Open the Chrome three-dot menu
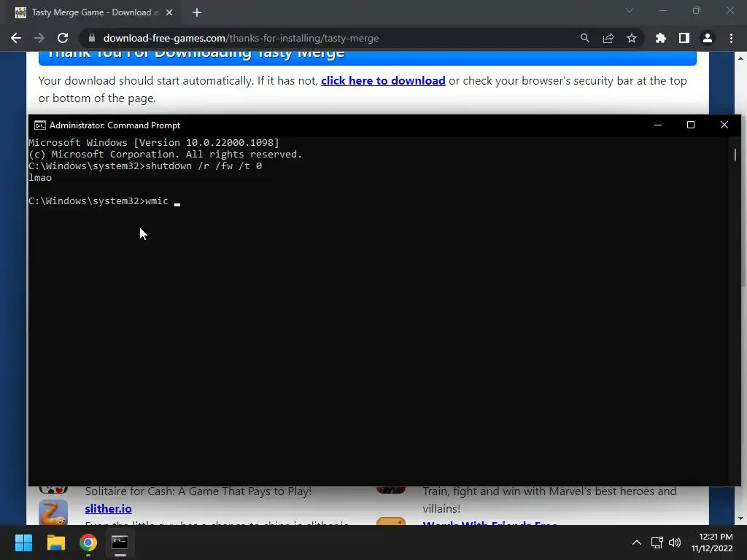This screenshot has width=747, height=560. point(731,38)
